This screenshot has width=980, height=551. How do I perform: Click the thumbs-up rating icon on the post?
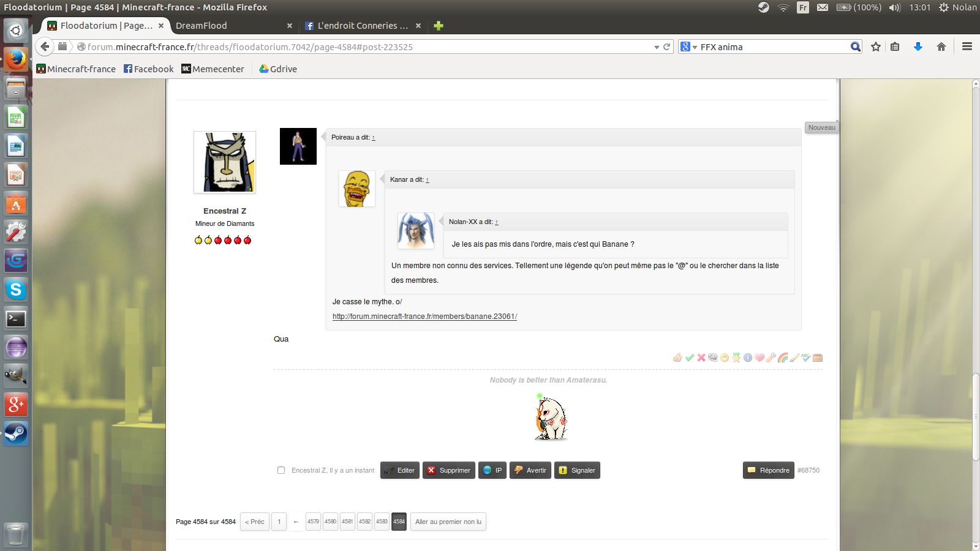click(x=677, y=358)
